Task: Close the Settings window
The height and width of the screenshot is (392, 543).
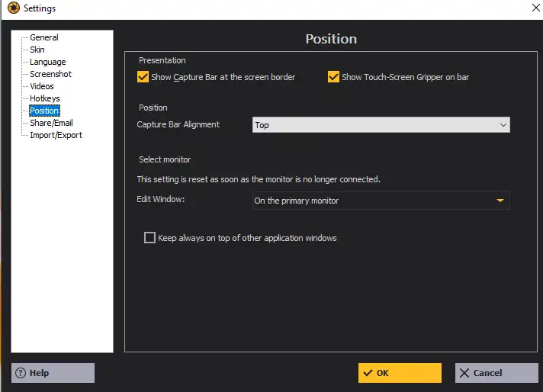Action: [535, 8]
